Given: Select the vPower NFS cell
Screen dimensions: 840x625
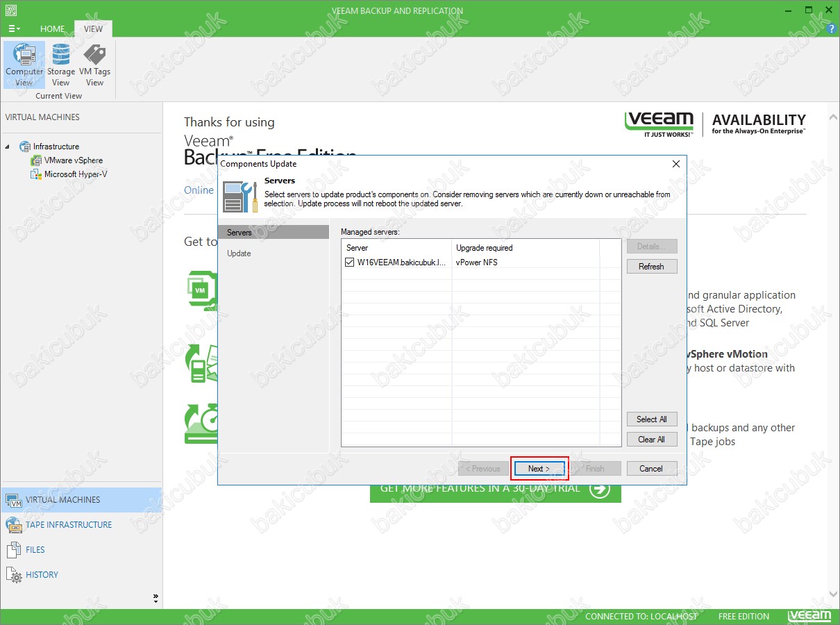Looking at the screenshot, I should [477, 262].
